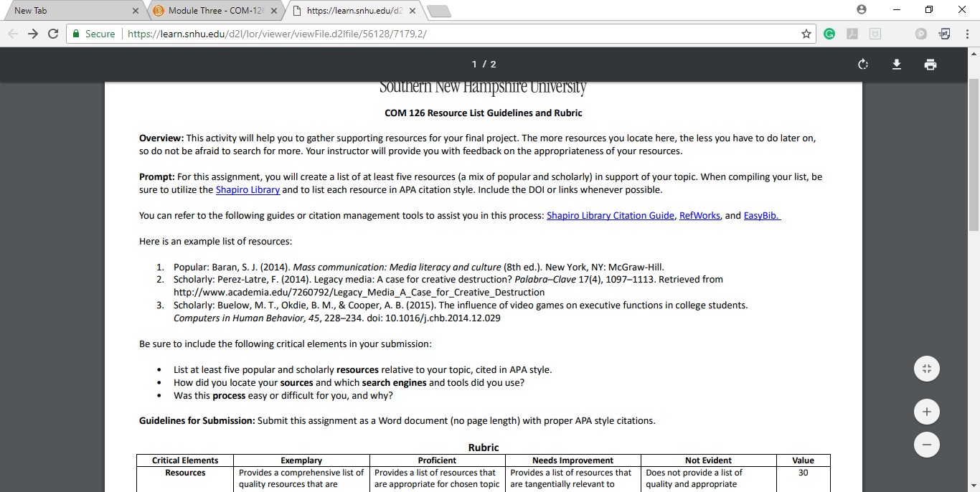Open the Shapiro Library Citation Guide link
Viewport: 980px width, 492px height.
pos(611,215)
